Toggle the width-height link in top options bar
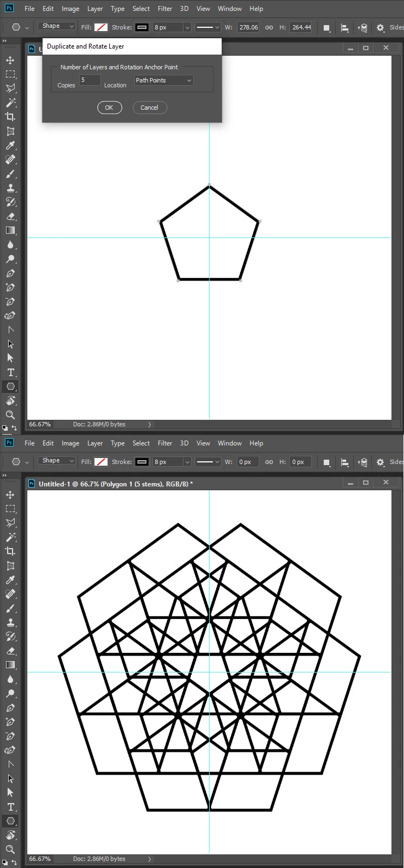Image resolution: width=404 pixels, height=868 pixels. pyautogui.click(x=269, y=27)
